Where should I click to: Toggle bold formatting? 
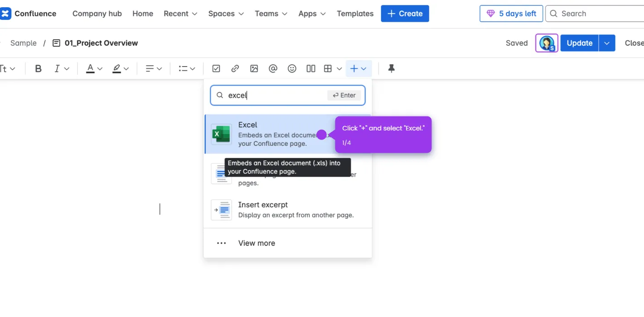click(x=38, y=68)
